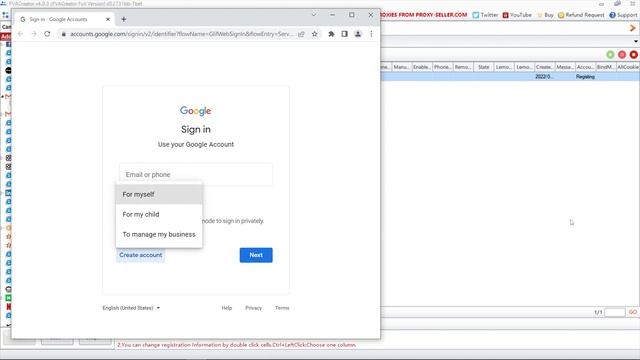Screen dimensions: 640x360
Task: Click Refund Request in PVACreator toolbar
Action: tap(581, 15)
